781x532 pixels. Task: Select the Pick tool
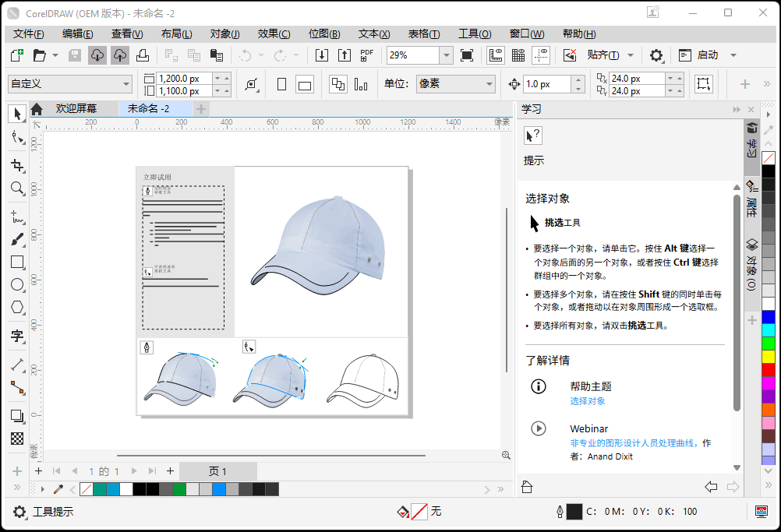[17, 114]
